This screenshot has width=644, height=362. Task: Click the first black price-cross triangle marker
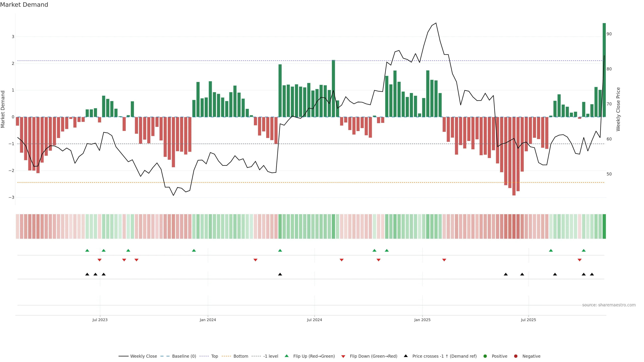point(87,274)
